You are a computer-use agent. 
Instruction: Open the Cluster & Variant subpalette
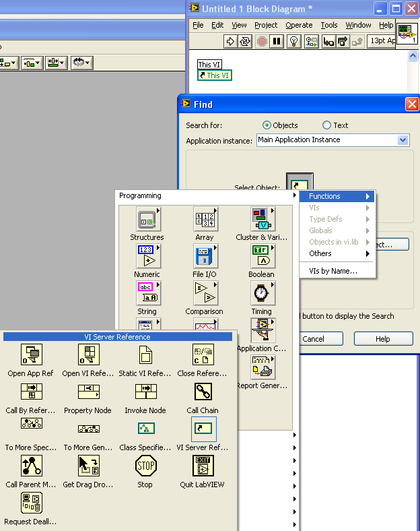262,219
